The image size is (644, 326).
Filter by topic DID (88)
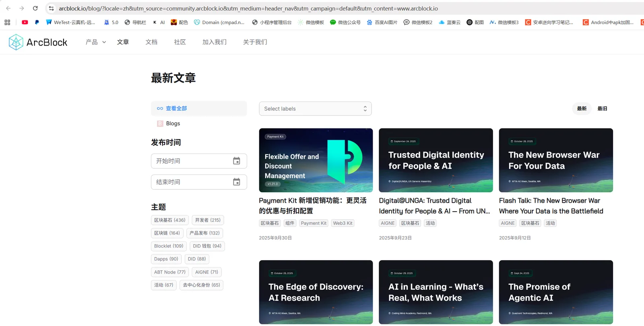(x=197, y=259)
